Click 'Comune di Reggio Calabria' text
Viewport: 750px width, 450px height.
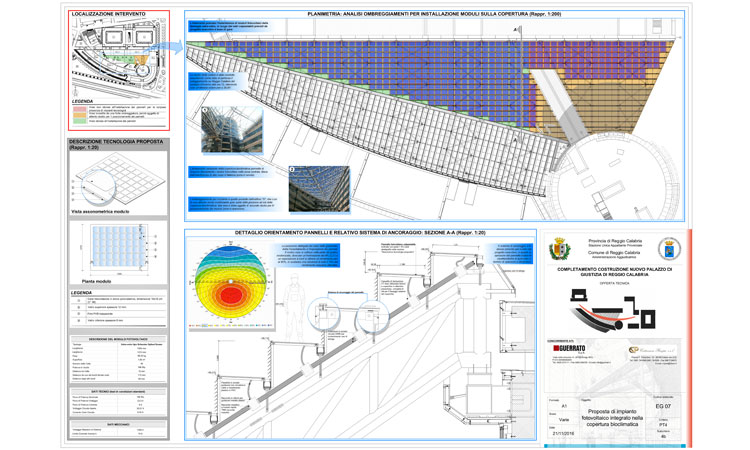click(615, 252)
